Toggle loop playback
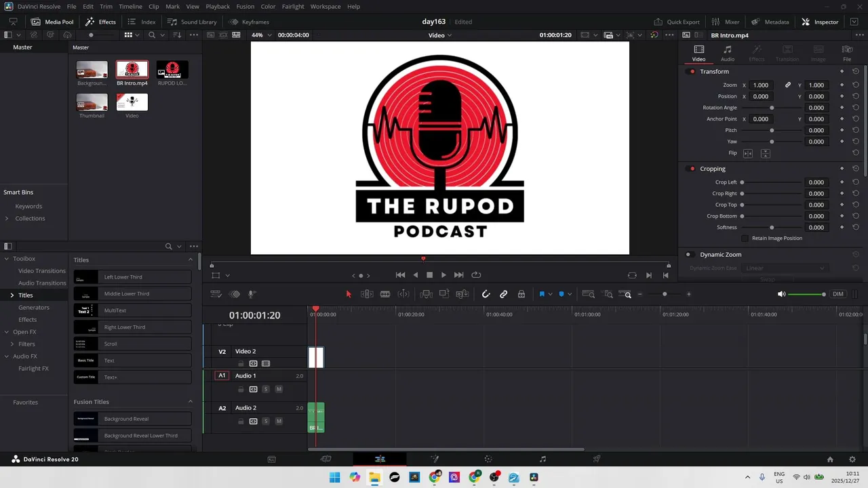This screenshot has height=488, width=868. 476,275
